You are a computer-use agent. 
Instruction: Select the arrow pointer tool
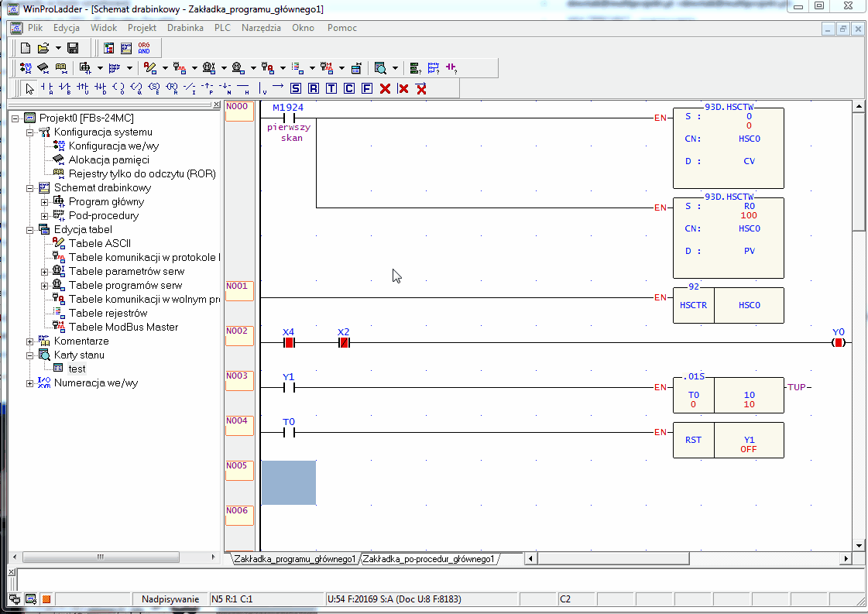tap(29, 88)
